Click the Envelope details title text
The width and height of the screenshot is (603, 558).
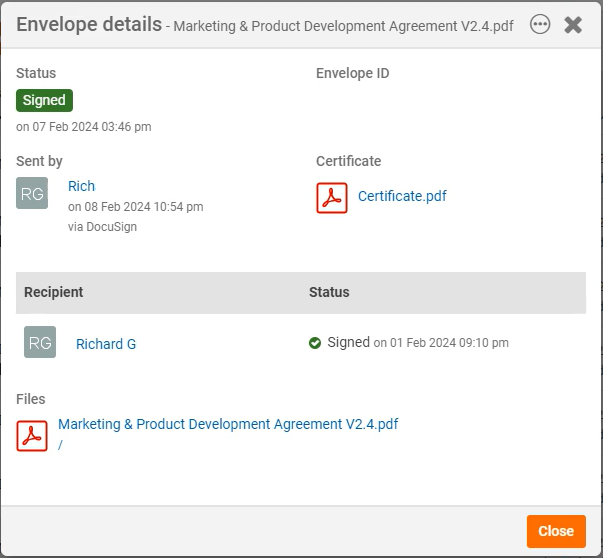pos(89,24)
